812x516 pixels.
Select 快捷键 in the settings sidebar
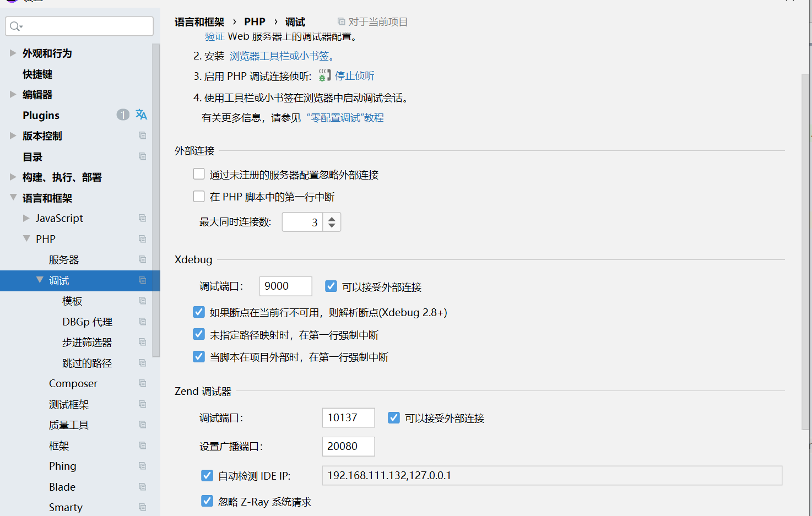coord(37,74)
